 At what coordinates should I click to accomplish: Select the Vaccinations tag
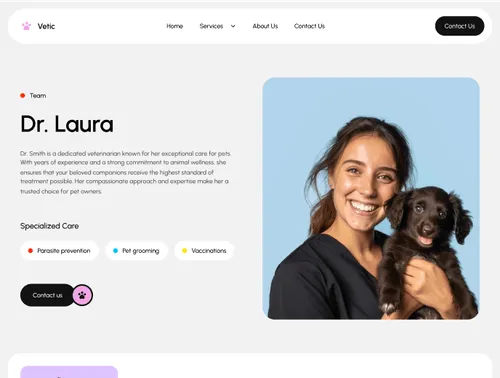click(204, 251)
